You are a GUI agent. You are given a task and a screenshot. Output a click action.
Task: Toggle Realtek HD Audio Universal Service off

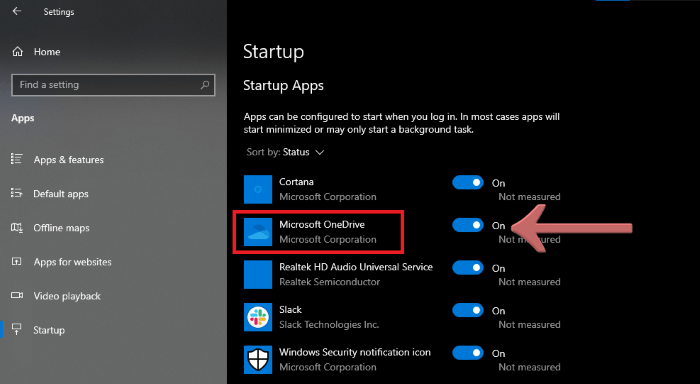tap(467, 268)
